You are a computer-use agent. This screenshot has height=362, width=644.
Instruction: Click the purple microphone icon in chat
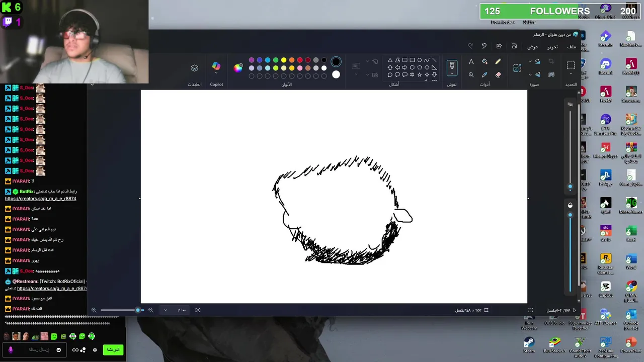pyautogui.click(x=11, y=350)
